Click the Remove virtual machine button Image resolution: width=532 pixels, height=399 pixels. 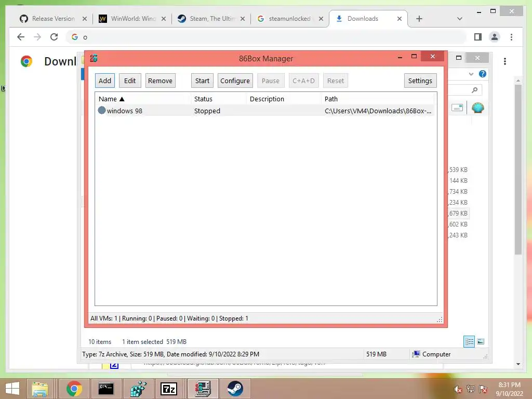pos(160,81)
